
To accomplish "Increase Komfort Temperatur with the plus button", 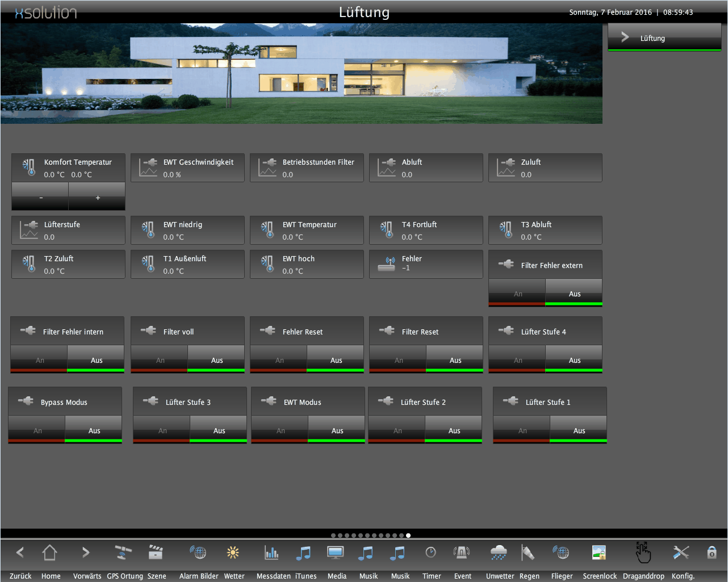I will 97,197.
